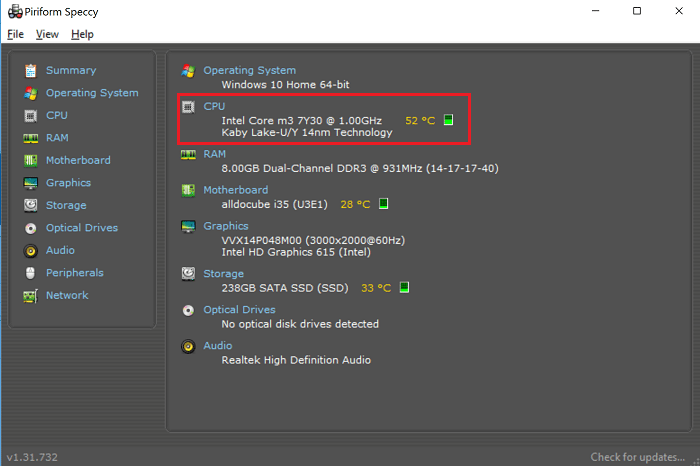Click the Storage drive icon in sidebar
Viewport: 700px width, 466px height.
[30, 206]
